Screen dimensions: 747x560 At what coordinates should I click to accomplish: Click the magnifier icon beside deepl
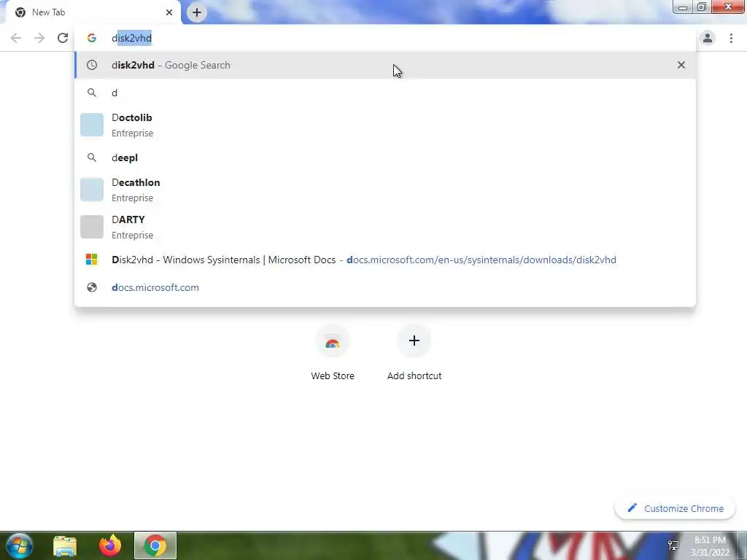[x=91, y=157]
